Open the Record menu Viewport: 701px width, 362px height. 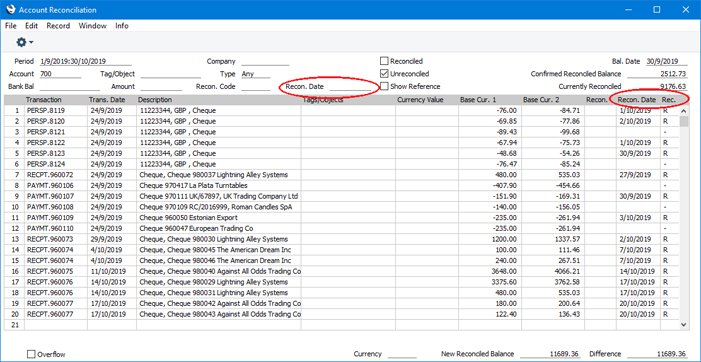(58, 26)
